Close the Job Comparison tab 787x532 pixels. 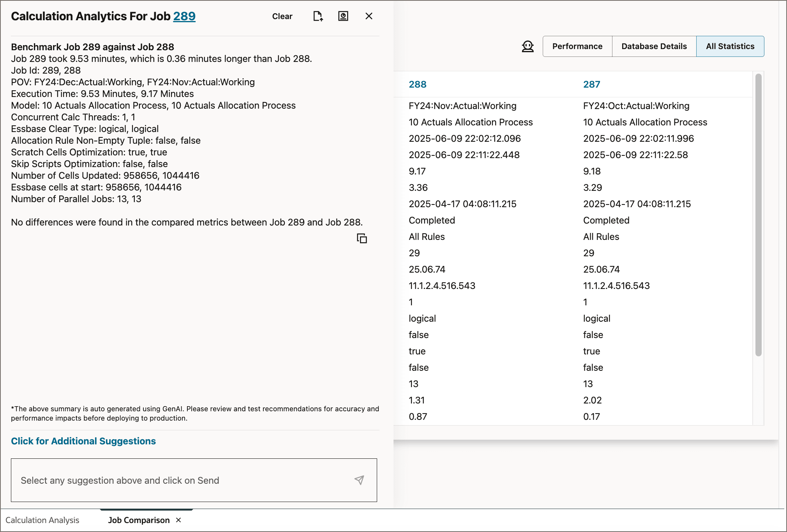point(179,520)
